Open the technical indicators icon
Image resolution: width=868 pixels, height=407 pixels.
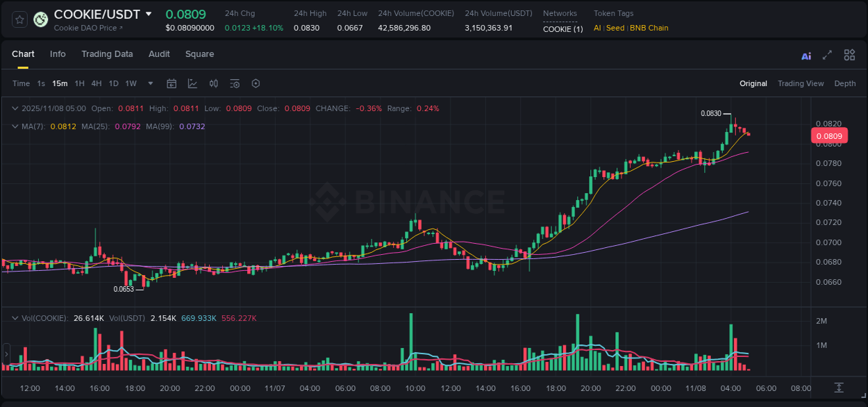[x=234, y=83]
